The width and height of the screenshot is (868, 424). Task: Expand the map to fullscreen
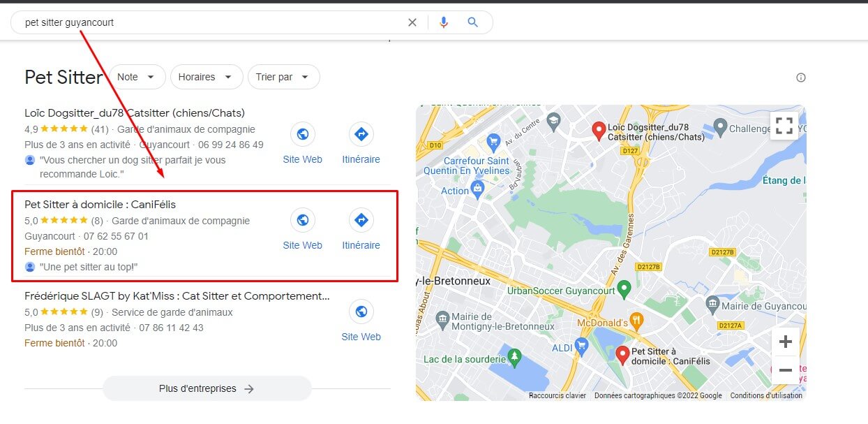[784, 126]
